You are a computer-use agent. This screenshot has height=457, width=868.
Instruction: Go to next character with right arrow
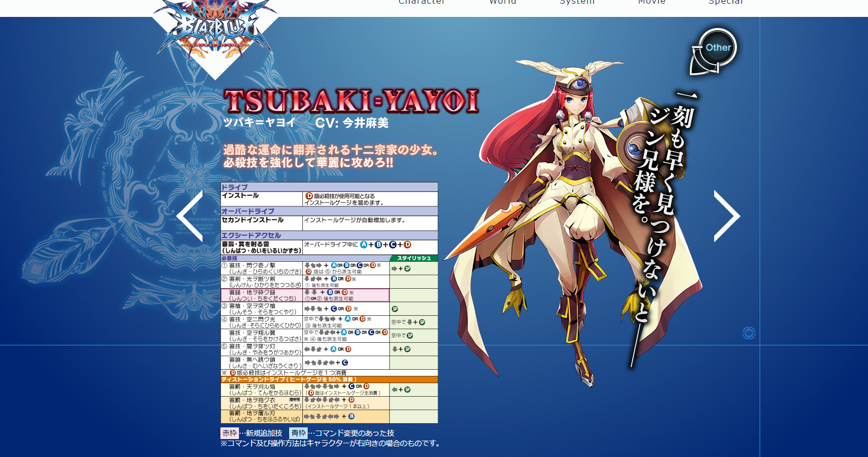727,216
